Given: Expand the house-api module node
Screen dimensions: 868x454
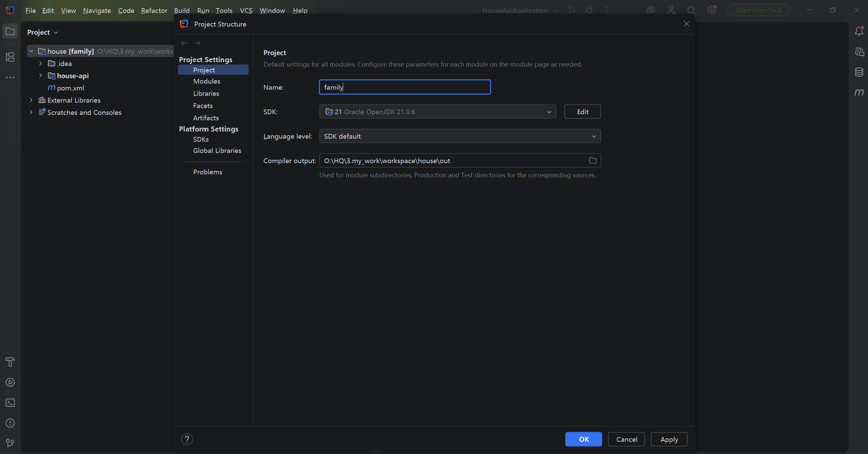Looking at the screenshot, I should tap(41, 75).
